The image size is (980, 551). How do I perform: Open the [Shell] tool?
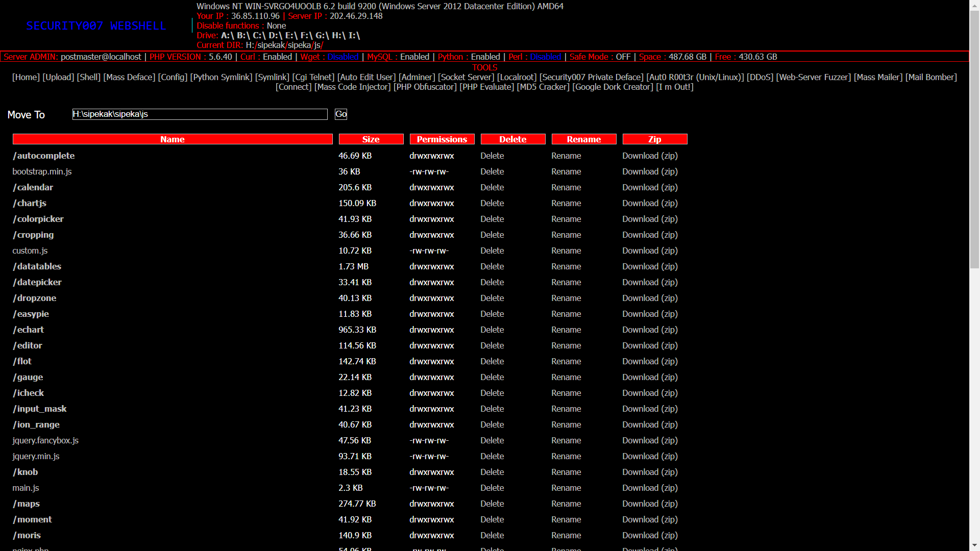pos(89,77)
